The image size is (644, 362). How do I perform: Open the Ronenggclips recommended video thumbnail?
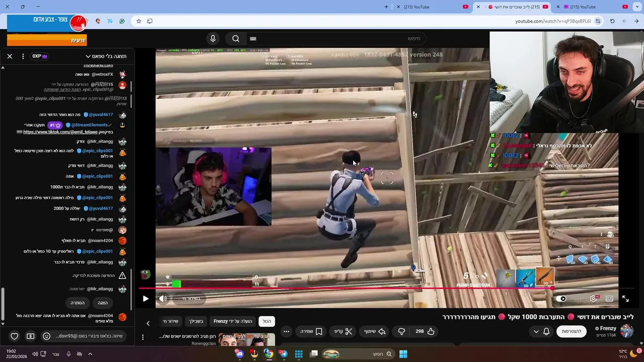247,340
